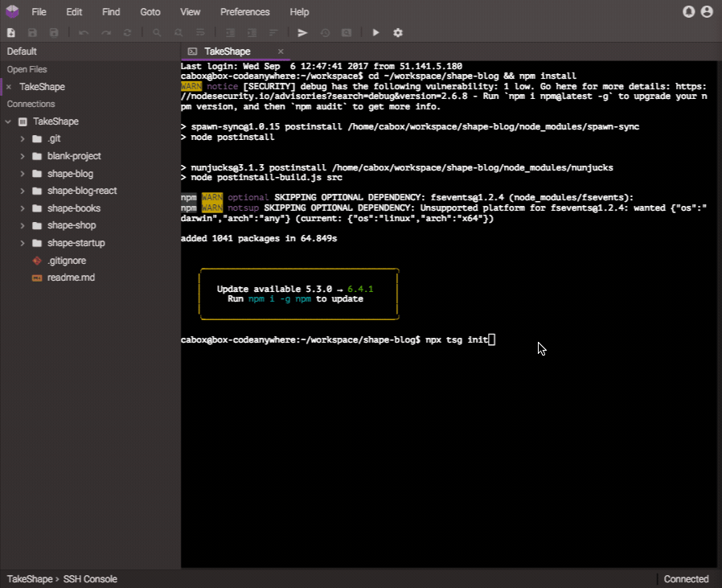Open the View menu
The height and width of the screenshot is (588, 722).
click(191, 12)
